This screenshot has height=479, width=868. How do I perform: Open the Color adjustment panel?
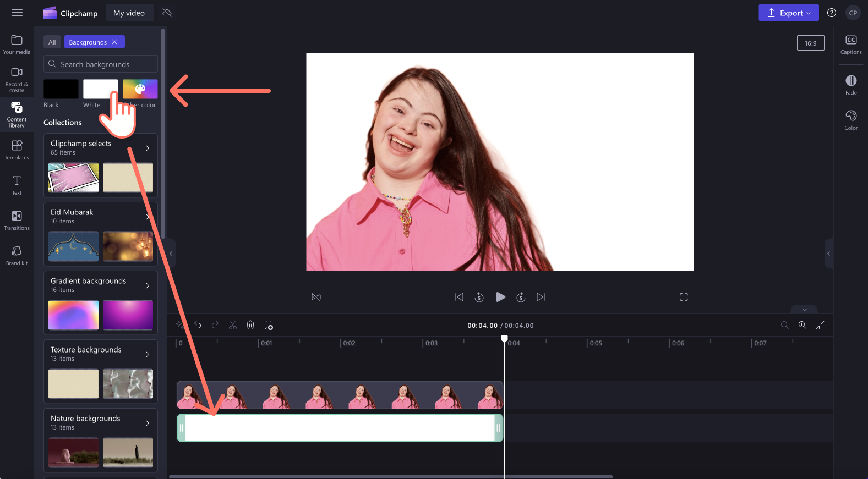pyautogui.click(x=851, y=120)
